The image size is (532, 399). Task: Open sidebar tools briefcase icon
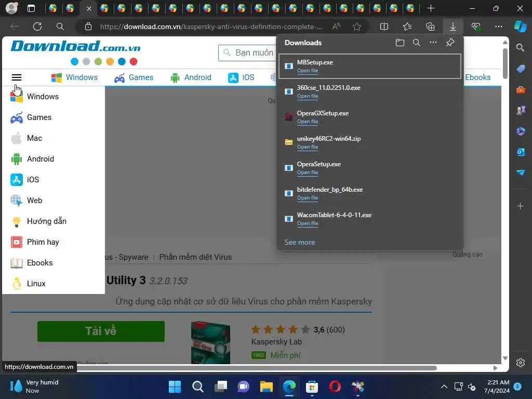[x=521, y=89]
